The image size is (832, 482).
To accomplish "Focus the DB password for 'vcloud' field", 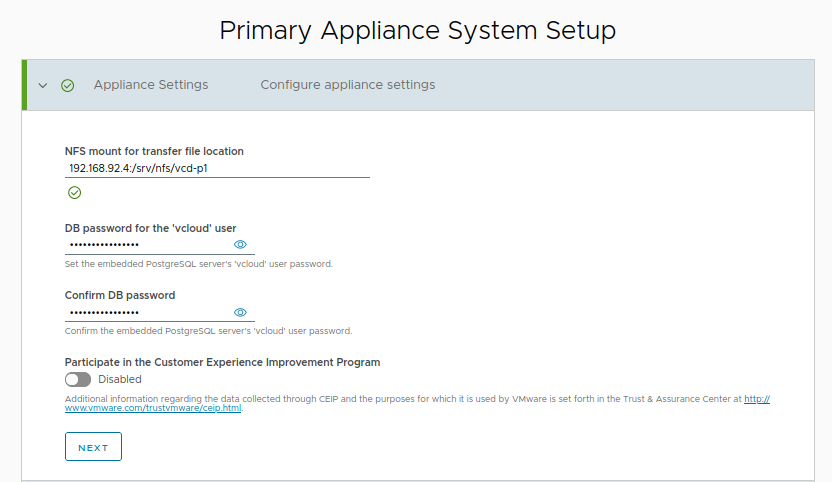I will 147,245.
